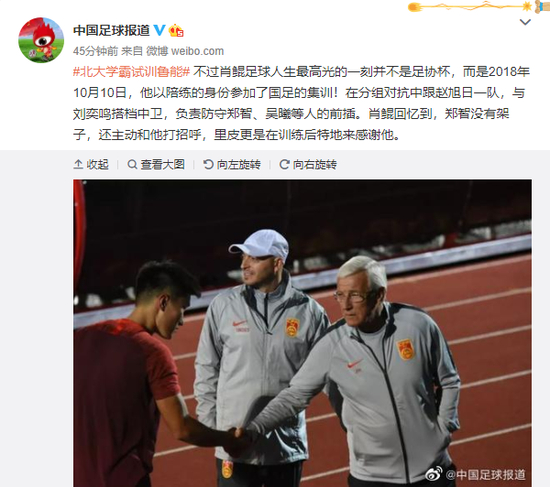Click the post body text paragraph
Image resolution: width=550 pixels, height=487 pixels.
point(301,103)
